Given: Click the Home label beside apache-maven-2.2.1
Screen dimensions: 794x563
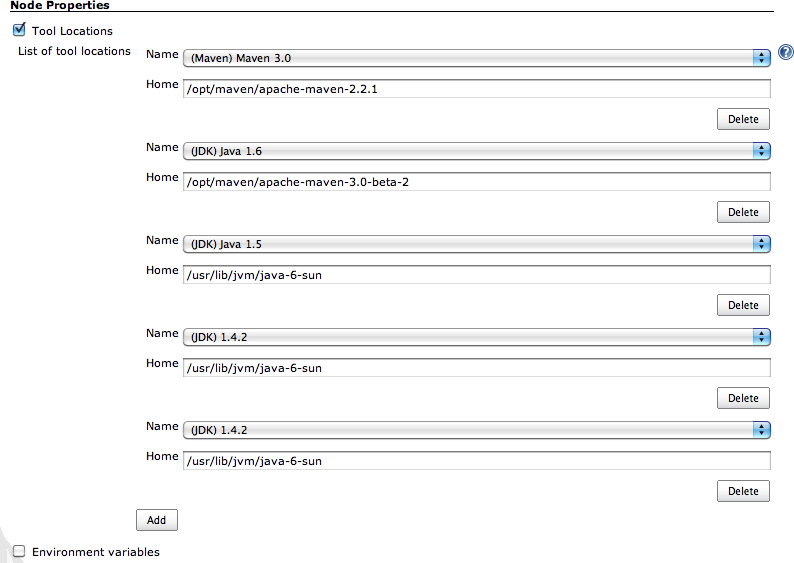Looking at the screenshot, I should [162, 84].
